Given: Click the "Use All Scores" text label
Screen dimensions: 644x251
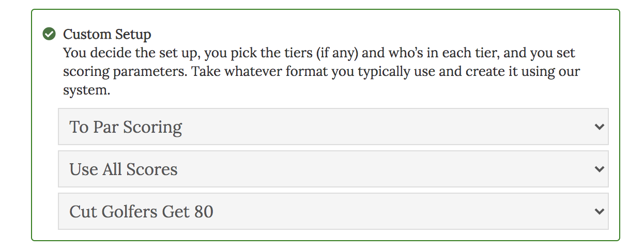Looking at the screenshot, I should coord(124,169).
